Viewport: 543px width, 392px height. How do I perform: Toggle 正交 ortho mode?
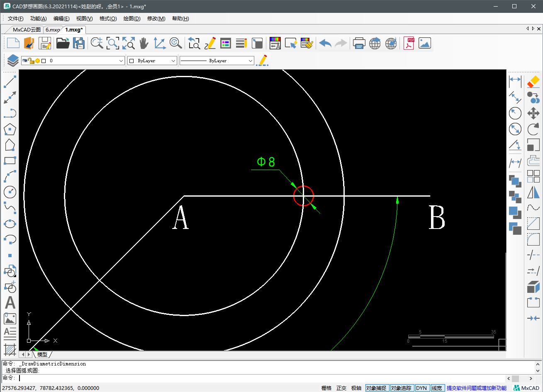coord(341,388)
